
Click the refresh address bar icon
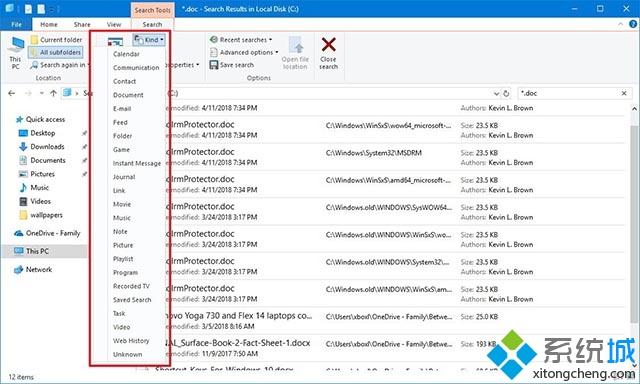tap(506, 93)
